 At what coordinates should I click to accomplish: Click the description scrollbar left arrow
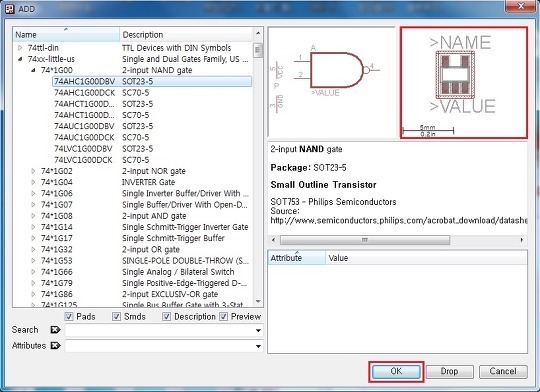click(x=274, y=240)
